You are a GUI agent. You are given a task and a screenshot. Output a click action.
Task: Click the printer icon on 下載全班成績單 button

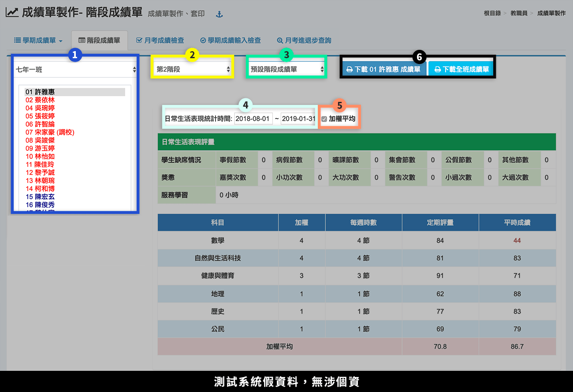438,69
